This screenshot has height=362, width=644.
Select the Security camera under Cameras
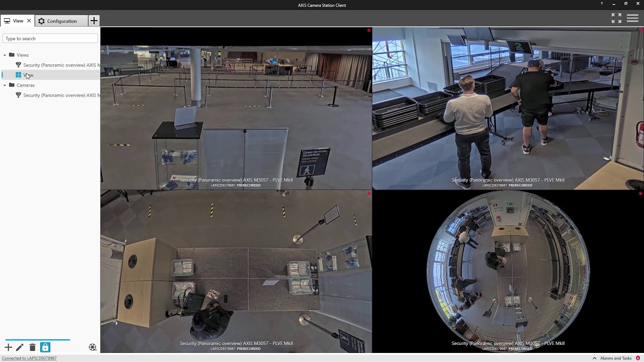point(61,95)
